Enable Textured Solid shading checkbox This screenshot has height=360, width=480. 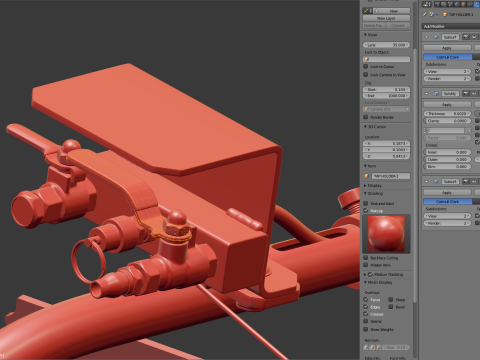(x=366, y=203)
